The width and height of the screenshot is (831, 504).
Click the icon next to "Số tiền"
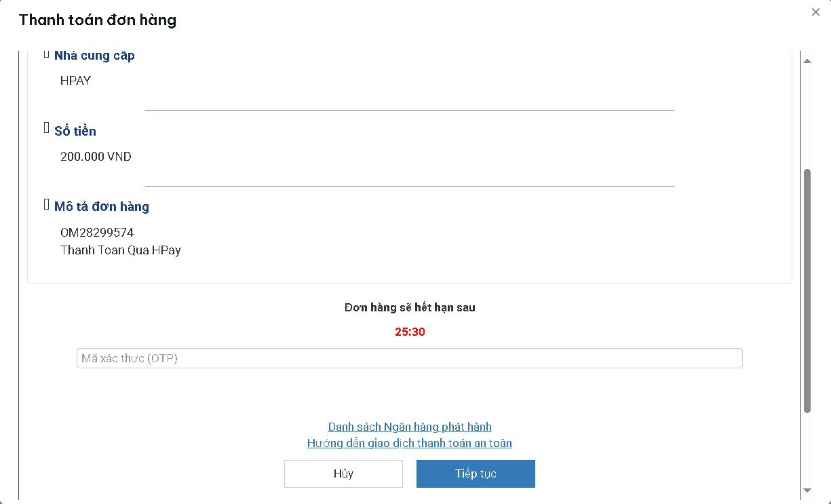[47, 128]
